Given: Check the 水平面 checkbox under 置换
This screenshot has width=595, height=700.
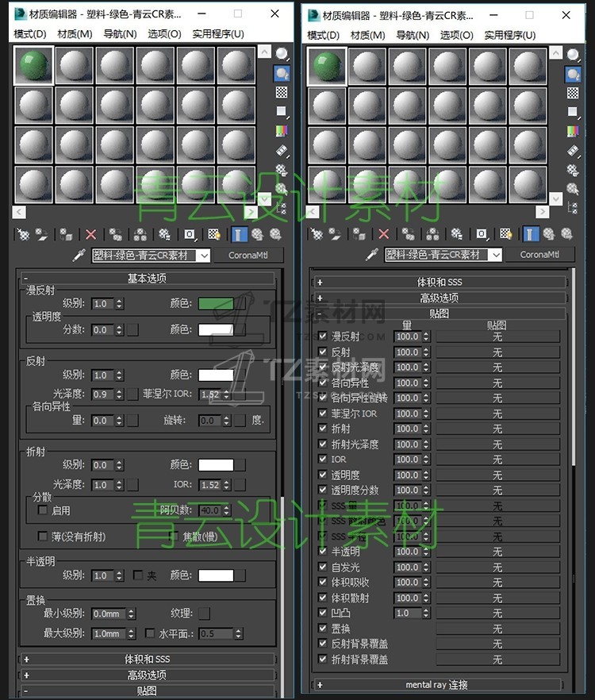Looking at the screenshot, I should [x=150, y=633].
